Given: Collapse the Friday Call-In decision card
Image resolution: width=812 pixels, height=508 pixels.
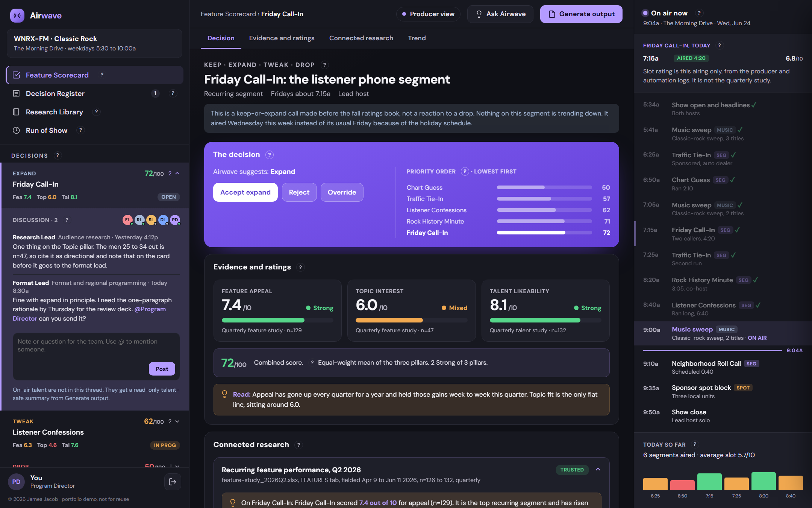Looking at the screenshot, I should (177, 173).
